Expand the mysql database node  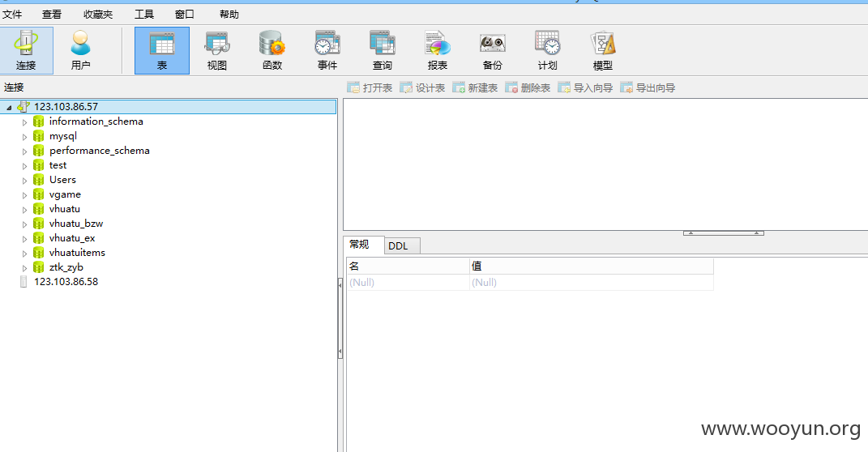24,137
